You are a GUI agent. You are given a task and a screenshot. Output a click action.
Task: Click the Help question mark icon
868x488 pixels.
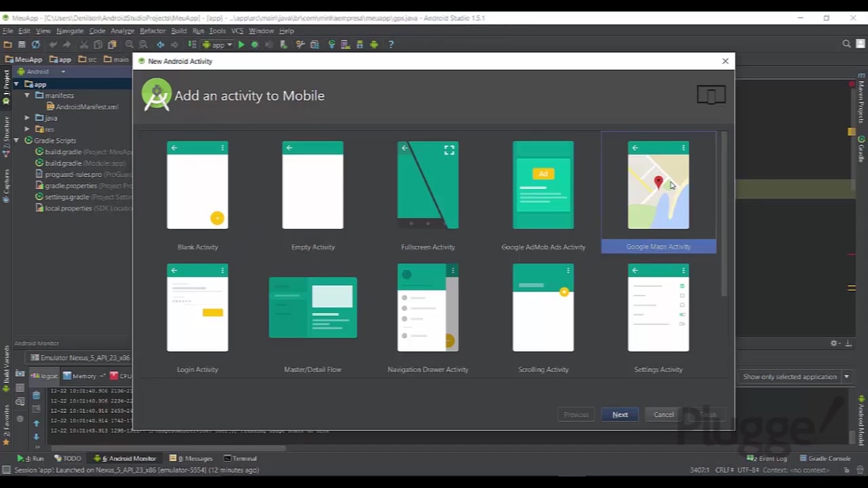pyautogui.click(x=391, y=45)
